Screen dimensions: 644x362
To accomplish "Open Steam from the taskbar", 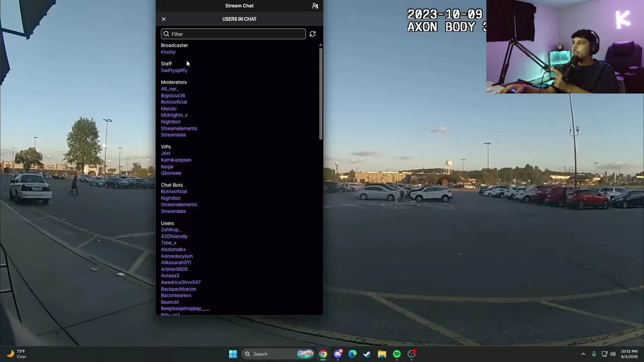I will tap(367, 354).
